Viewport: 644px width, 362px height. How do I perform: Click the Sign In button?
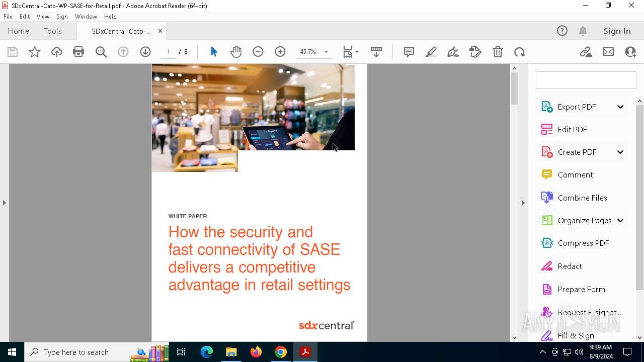coord(617,31)
